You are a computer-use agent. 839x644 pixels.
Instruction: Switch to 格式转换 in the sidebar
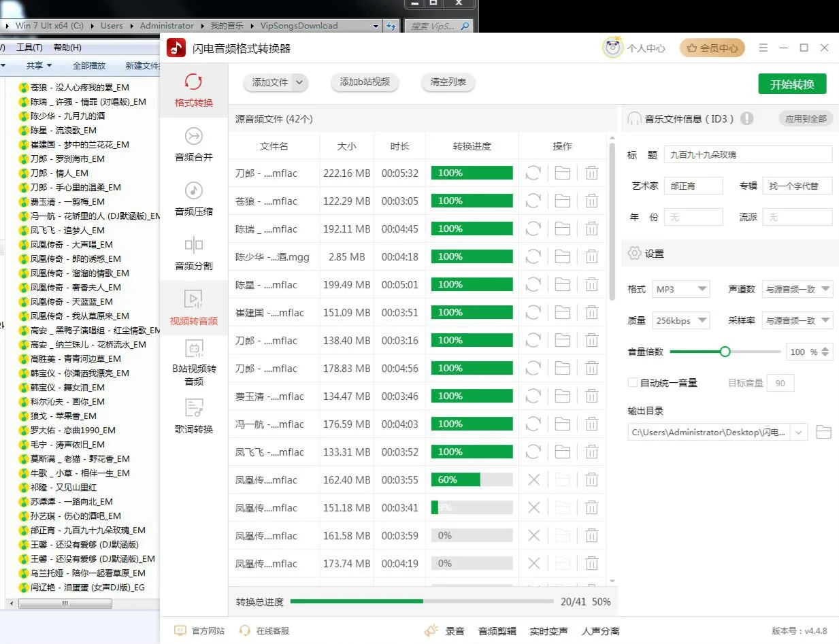[195, 92]
